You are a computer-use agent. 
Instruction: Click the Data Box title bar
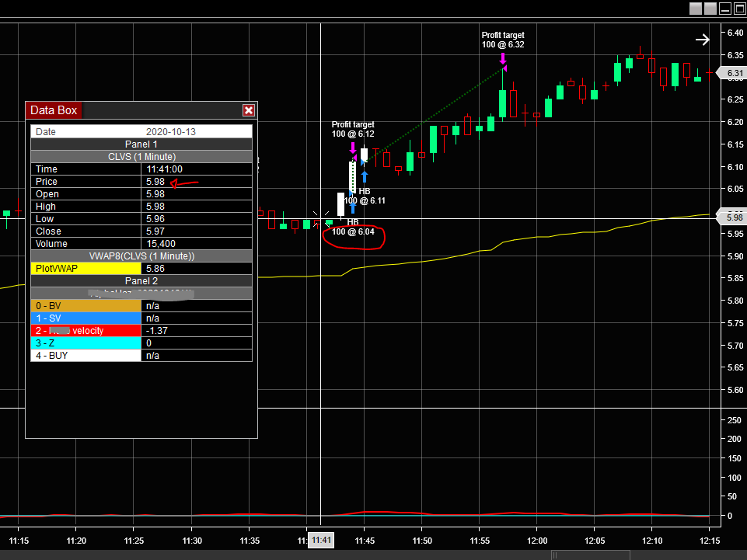141,110
